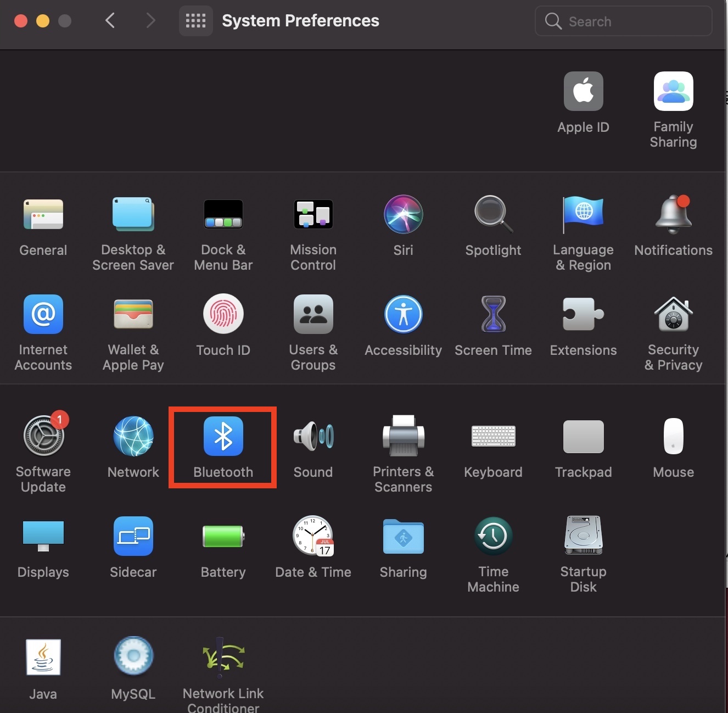Click the magnifier icon in the search field
Screen dimensions: 728x713
(553, 21)
